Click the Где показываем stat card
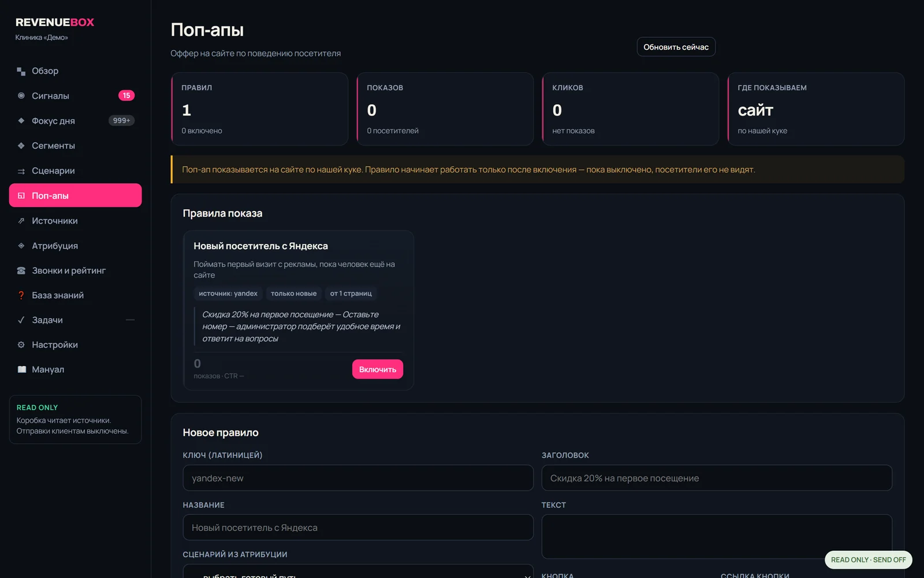Viewport: 924px width, 578px height. click(x=816, y=109)
